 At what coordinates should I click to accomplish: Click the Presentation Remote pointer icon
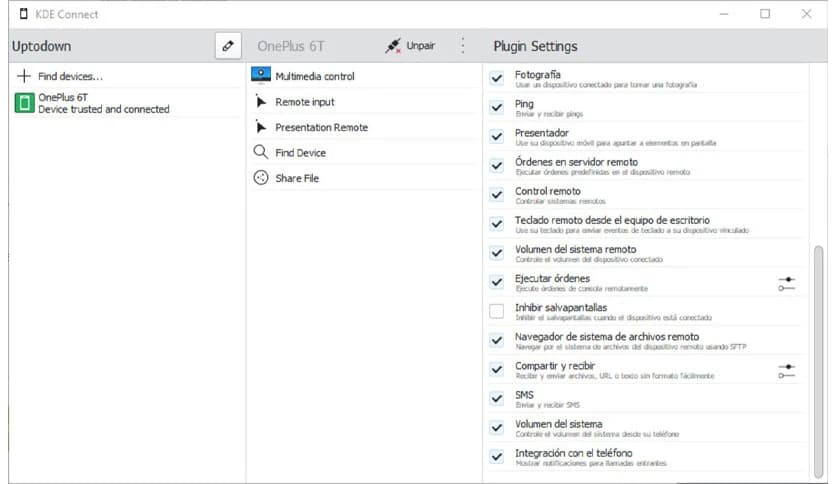coord(261,127)
